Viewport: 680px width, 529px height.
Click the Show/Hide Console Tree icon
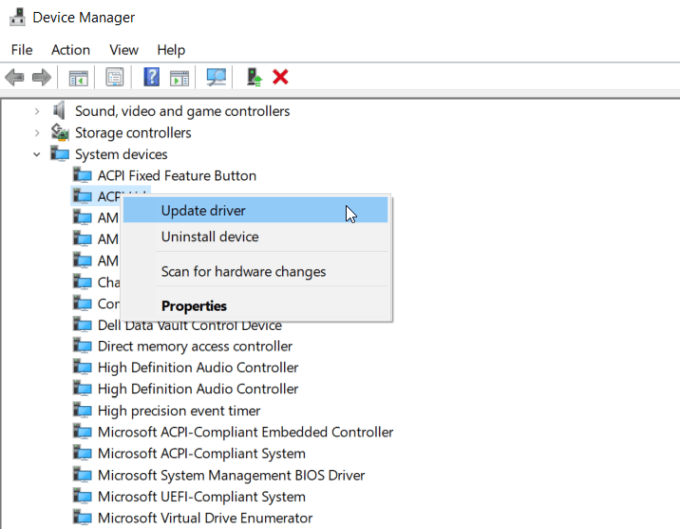78,77
